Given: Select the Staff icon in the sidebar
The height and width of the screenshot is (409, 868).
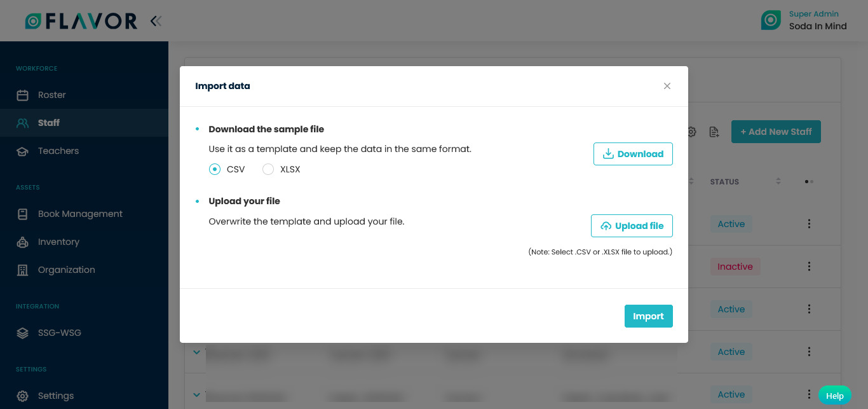Looking at the screenshot, I should click(22, 122).
